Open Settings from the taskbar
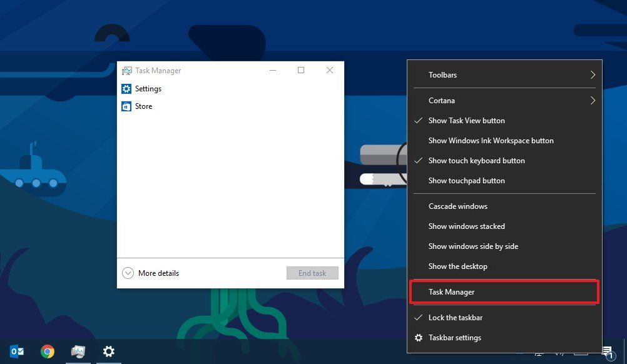Viewport: 627px width, 364px height. coord(108,351)
